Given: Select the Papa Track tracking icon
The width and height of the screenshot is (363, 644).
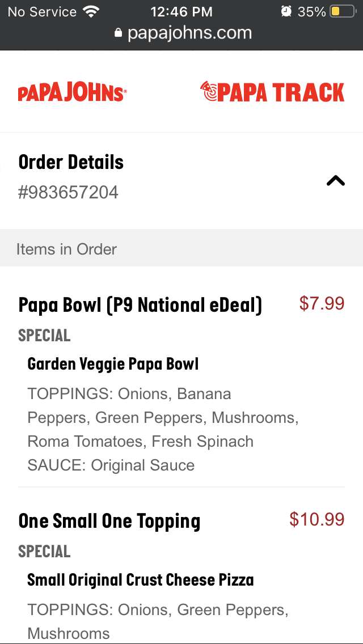Looking at the screenshot, I should (272, 92).
